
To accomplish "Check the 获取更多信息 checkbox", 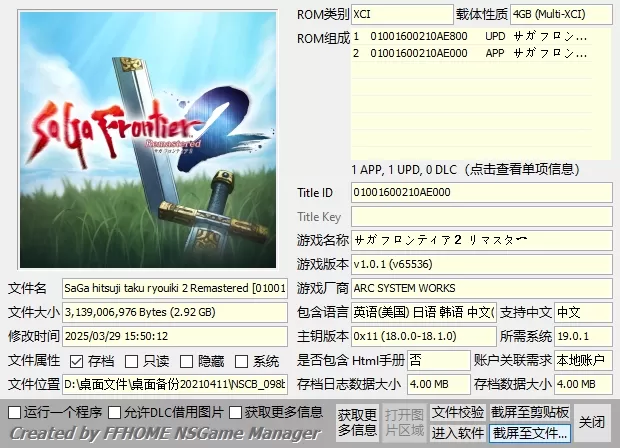I will tap(236, 412).
